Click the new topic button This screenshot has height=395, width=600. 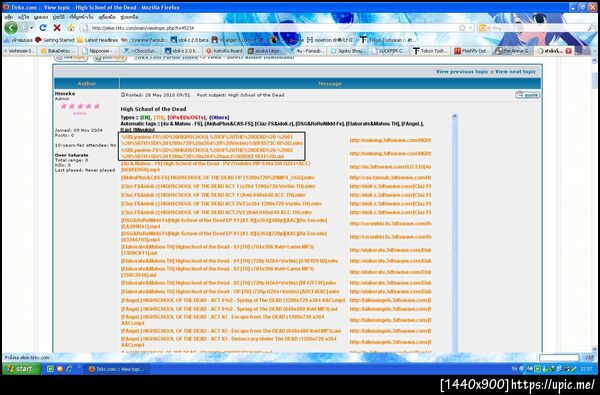click(x=71, y=57)
